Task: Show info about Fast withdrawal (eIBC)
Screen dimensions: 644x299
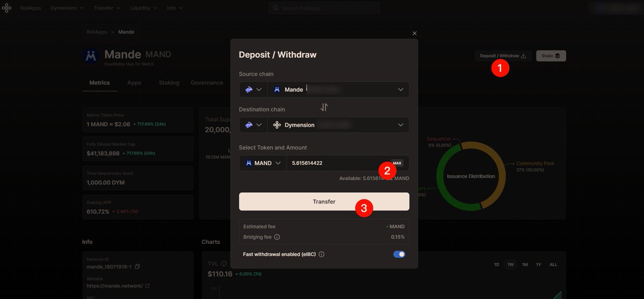Action: 321,255
